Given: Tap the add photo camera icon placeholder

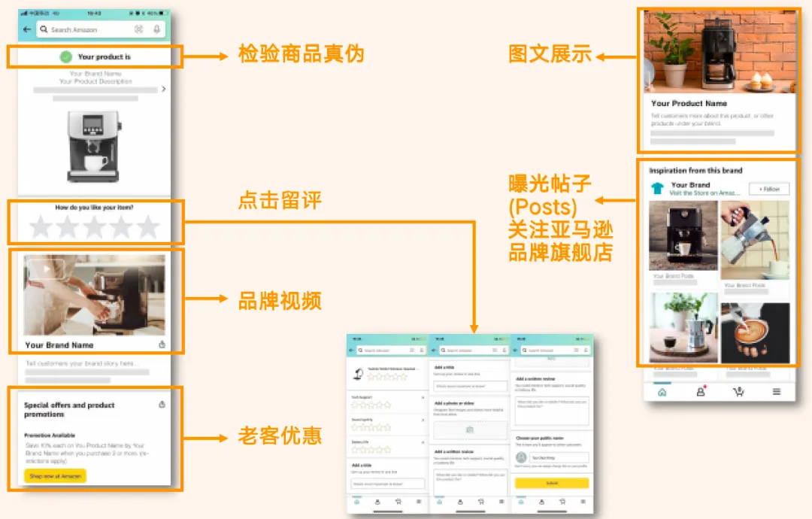Looking at the screenshot, I should pyautogui.click(x=470, y=430).
